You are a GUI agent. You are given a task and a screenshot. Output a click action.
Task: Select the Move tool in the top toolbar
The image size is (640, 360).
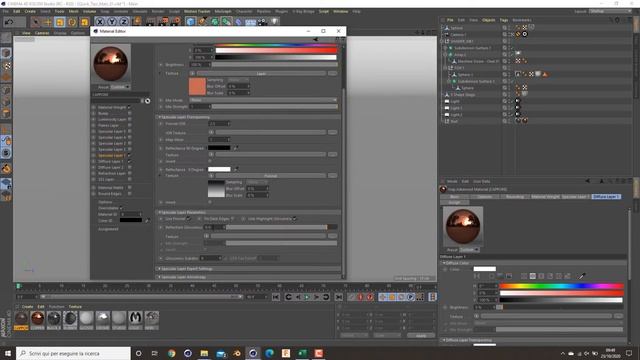pyautogui.click(x=47, y=22)
